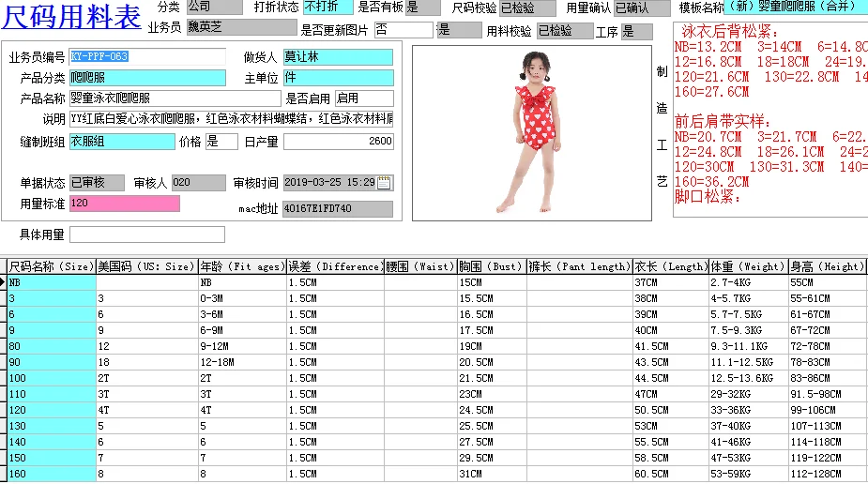The width and height of the screenshot is (868, 484).
Task: Edit the 日产量 value 2600
Action: tap(338, 141)
